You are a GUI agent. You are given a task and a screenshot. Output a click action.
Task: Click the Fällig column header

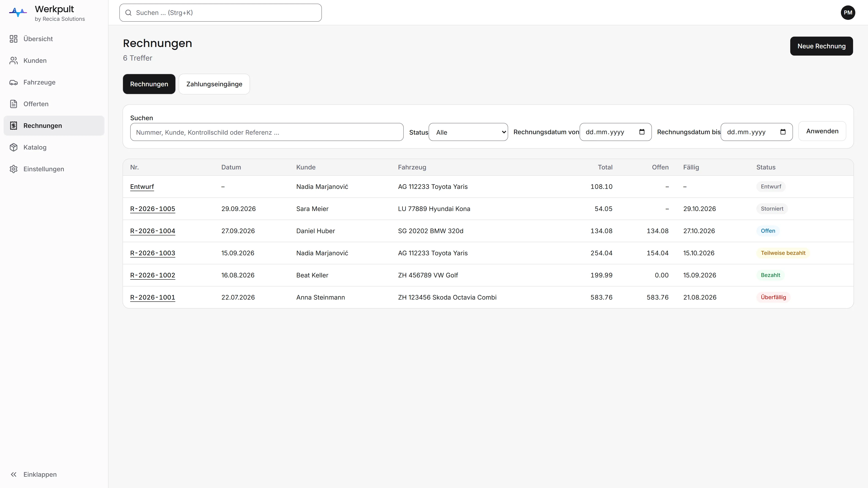[691, 167]
